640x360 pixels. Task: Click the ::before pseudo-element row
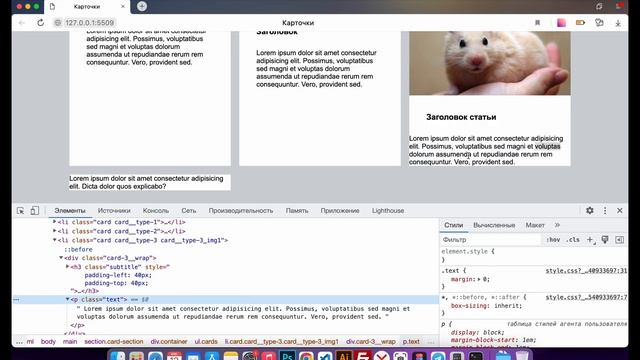coord(78,249)
